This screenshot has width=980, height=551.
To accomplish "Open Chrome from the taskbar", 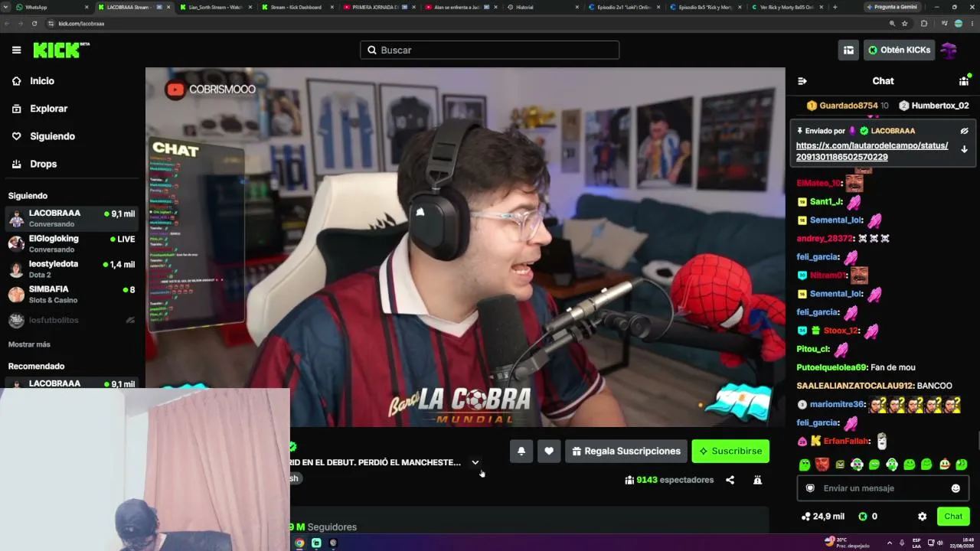I will click(x=299, y=543).
